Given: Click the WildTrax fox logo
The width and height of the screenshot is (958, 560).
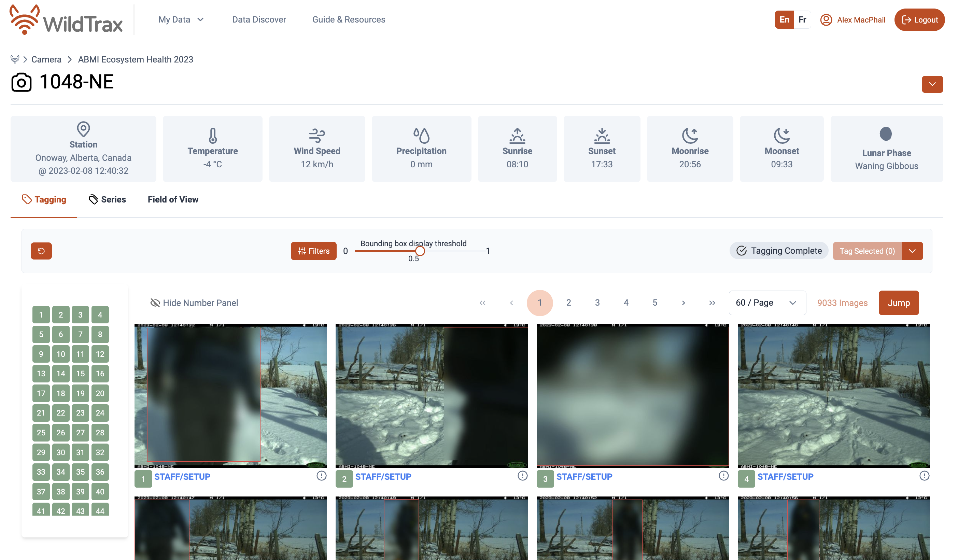Looking at the screenshot, I should (x=25, y=20).
